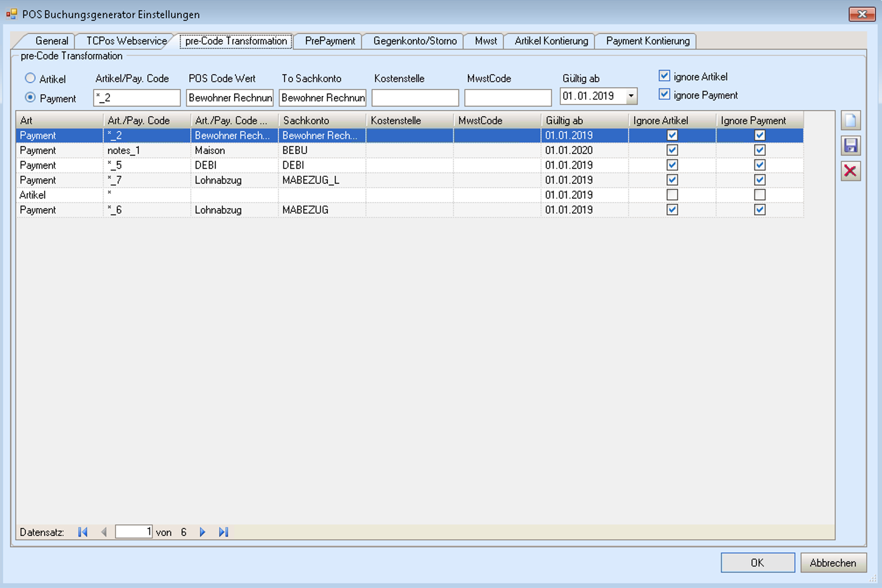The image size is (882, 588).
Task: Click the Abbrechen button
Action: point(833,563)
